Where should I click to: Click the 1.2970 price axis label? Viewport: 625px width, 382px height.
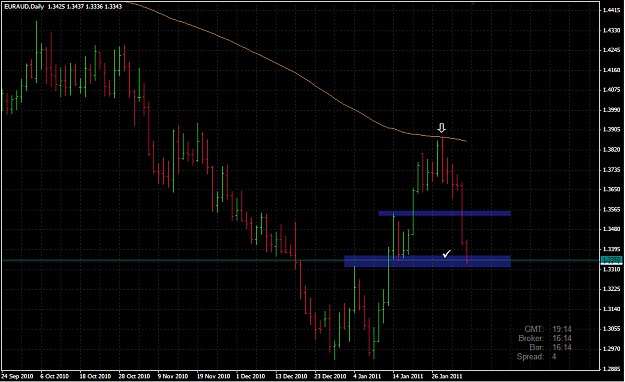(x=611, y=349)
